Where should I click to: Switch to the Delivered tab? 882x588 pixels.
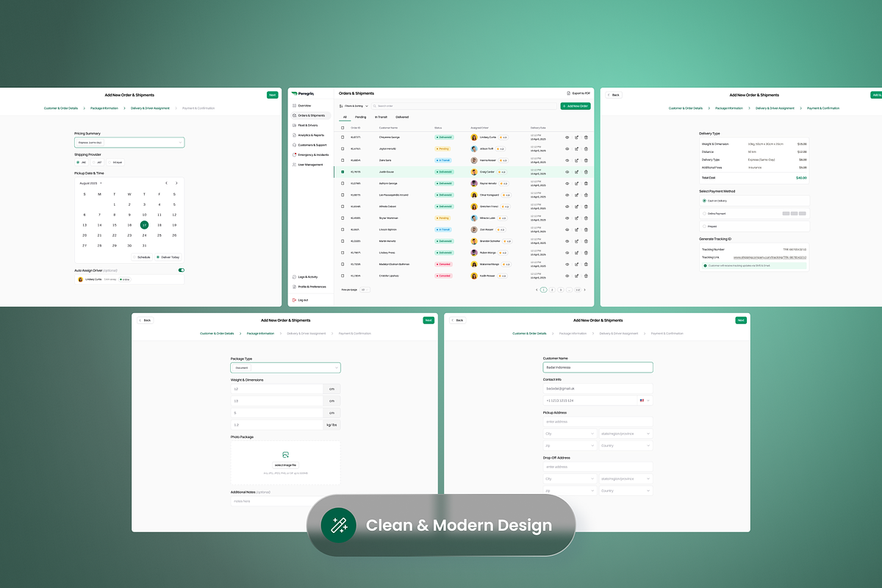coord(402,117)
